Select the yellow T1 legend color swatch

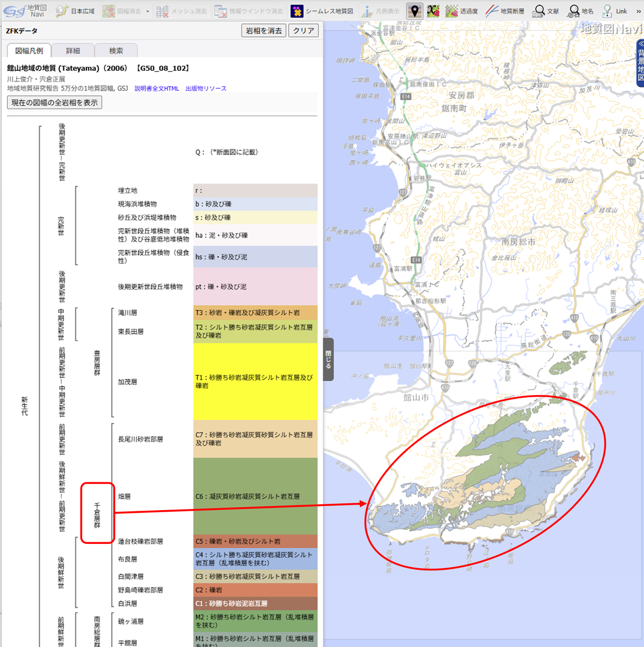[255, 381]
